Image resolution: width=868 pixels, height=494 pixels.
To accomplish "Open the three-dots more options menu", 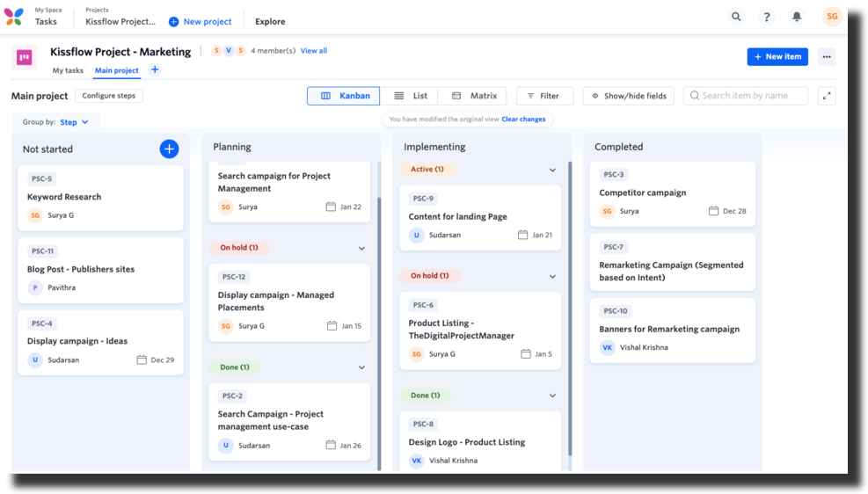I will point(827,56).
